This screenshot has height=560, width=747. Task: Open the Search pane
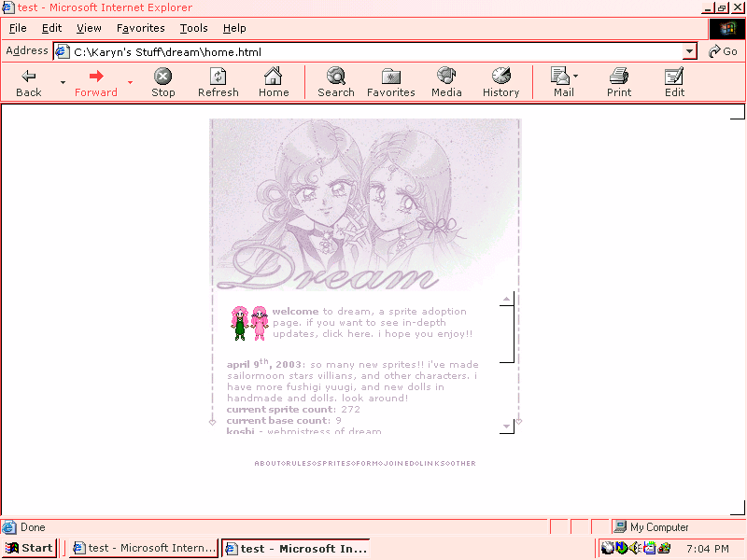click(x=335, y=82)
